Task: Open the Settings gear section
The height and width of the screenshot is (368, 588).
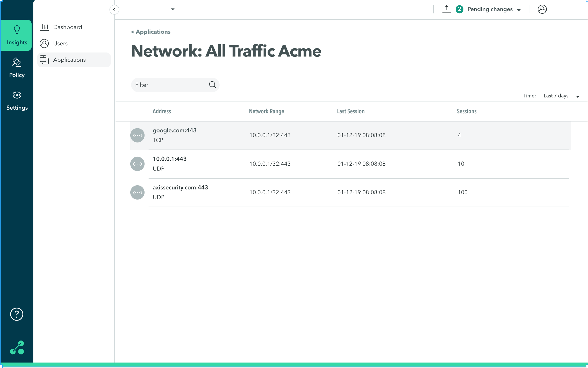Action: click(17, 101)
